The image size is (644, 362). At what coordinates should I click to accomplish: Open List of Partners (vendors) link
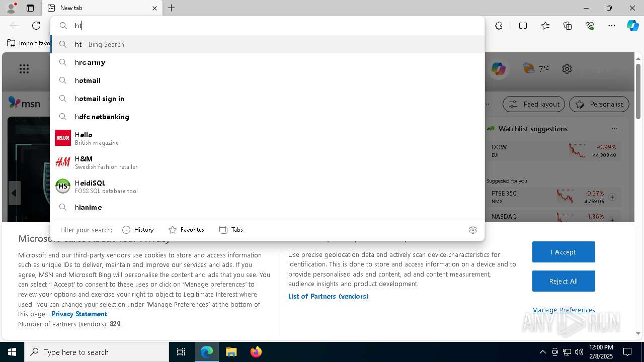pyautogui.click(x=329, y=296)
